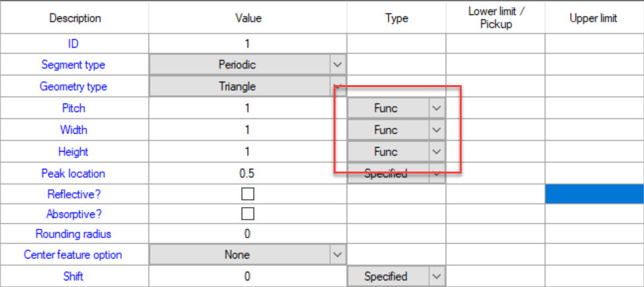Open Shift type Specified dropdown
Image resolution: width=644 pixels, height=287 pixels.
[x=437, y=276]
